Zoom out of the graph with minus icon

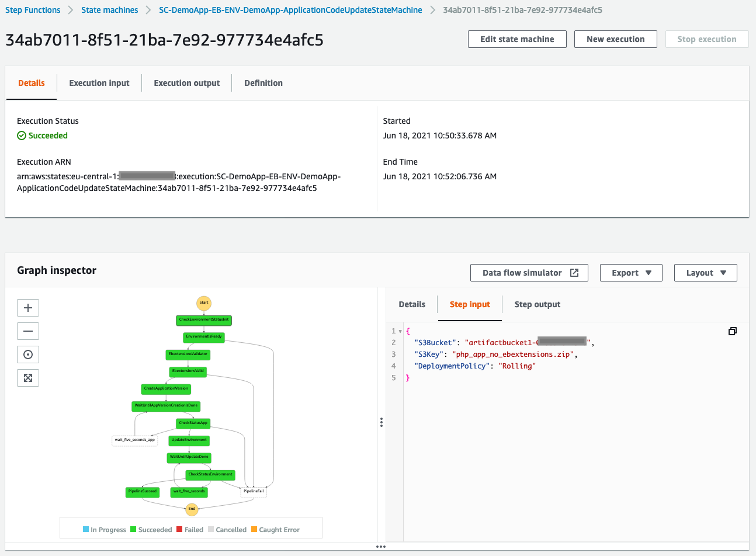[28, 331]
